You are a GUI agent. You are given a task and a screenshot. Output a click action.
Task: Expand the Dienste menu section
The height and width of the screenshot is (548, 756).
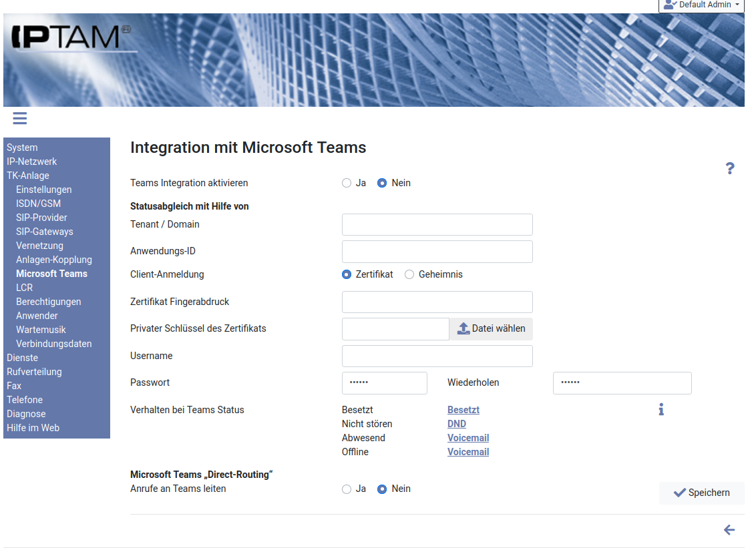(22, 358)
